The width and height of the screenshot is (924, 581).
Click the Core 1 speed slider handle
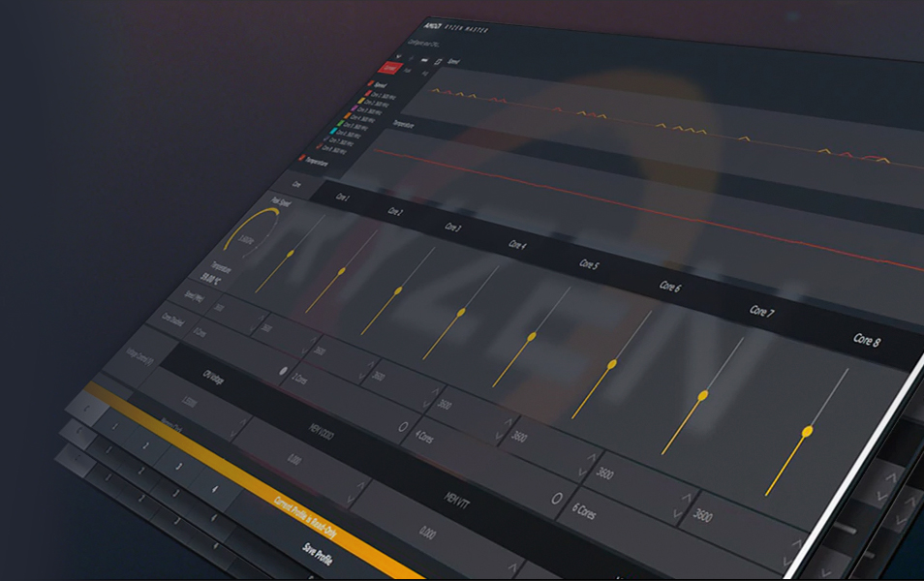pyautogui.click(x=290, y=254)
